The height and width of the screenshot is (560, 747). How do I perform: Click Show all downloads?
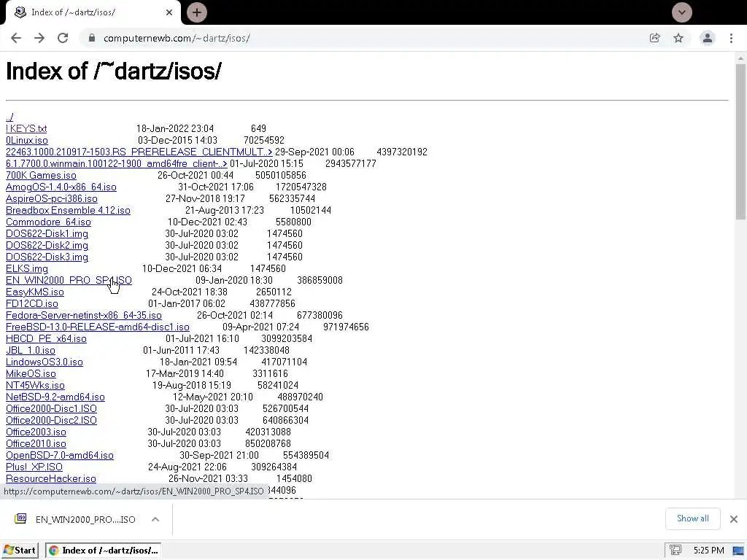(693, 518)
